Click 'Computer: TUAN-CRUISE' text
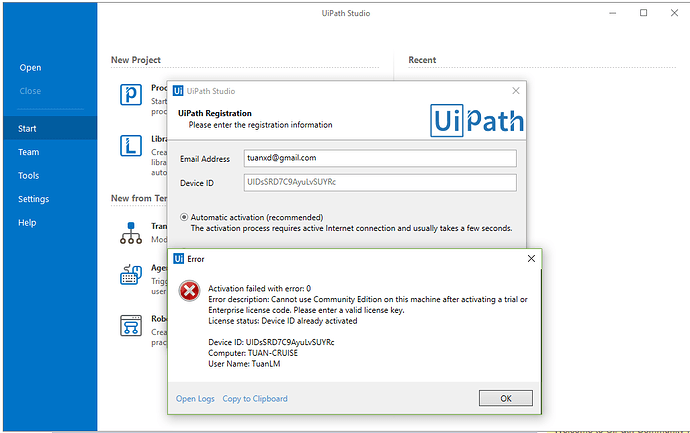Image resolution: width=690 pixels, height=433 pixels. (x=253, y=353)
